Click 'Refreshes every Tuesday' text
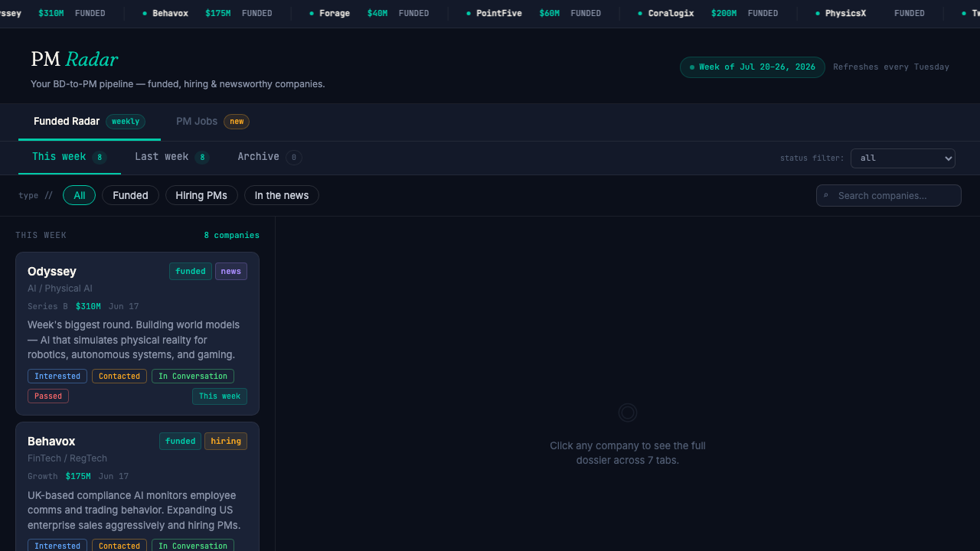Viewport: 980px width, 551px height. (x=891, y=67)
